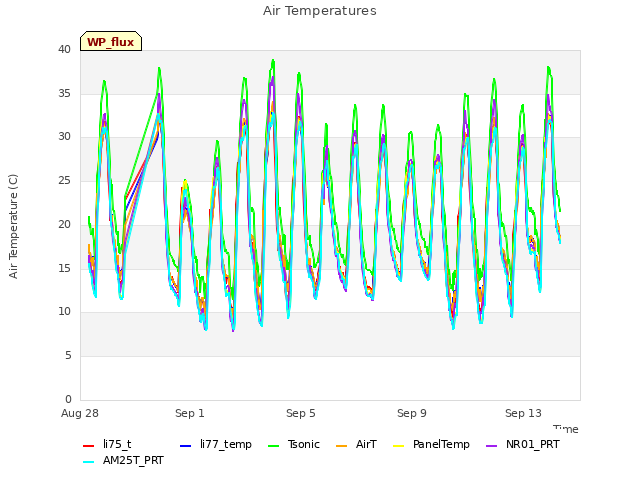The height and width of the screenshot is (480, 640).
Task: Toggle the NR01_PRT legend entry
Action: [523, 444]
